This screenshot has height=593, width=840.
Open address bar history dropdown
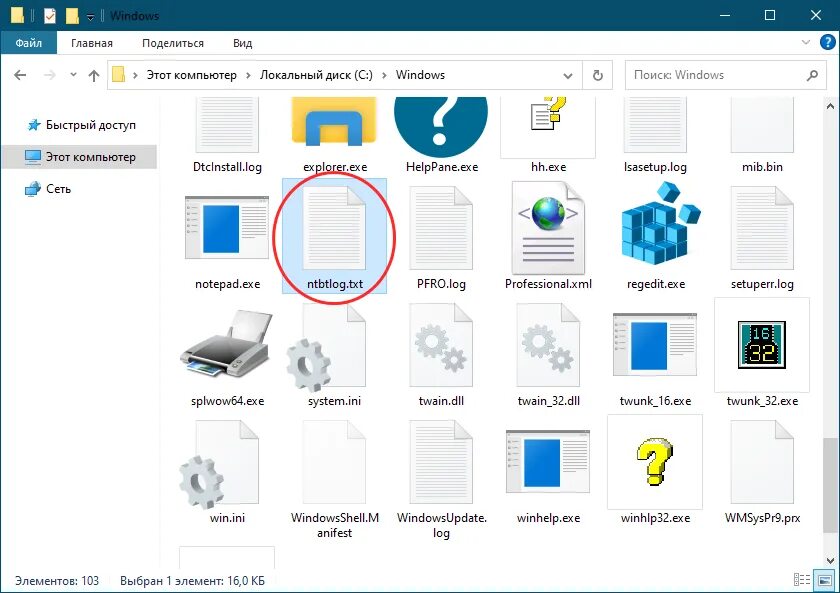(568, 76)
